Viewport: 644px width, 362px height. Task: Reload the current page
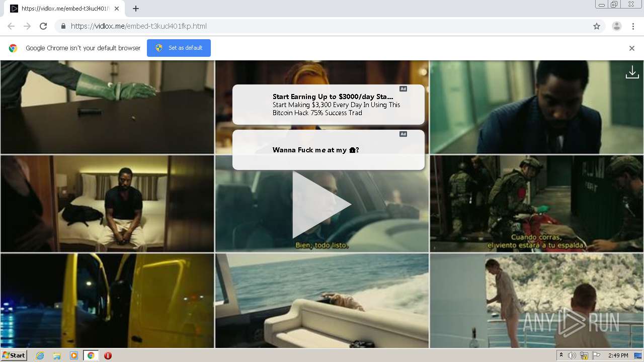click(x=43, y=26)
